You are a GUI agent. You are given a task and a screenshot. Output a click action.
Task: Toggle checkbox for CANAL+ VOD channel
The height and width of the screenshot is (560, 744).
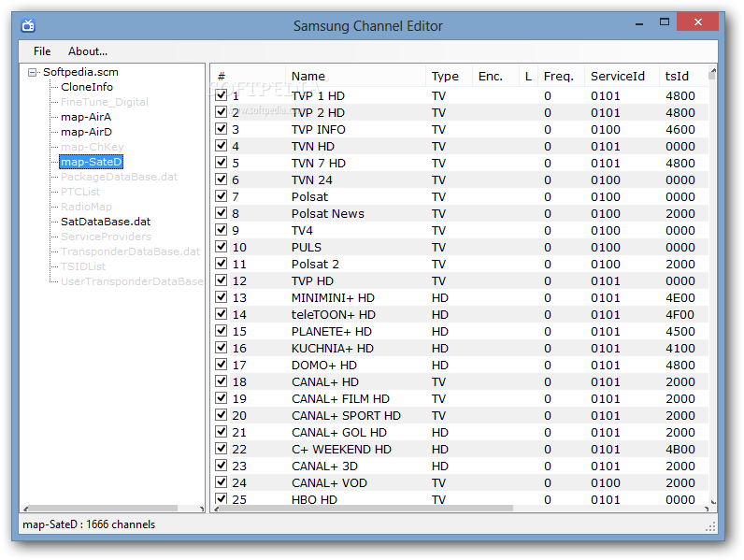pos(222,482)
